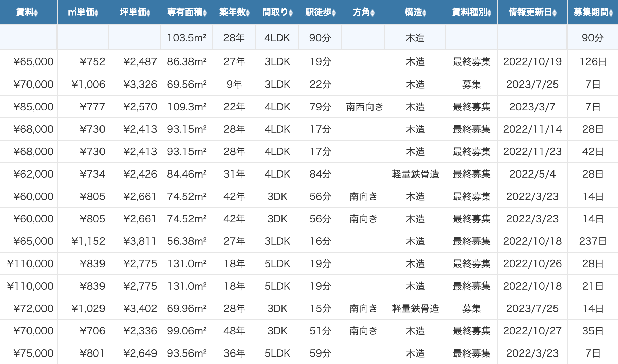Select the 35日 period cell
The height and width of the screenshot is (364, 618).
[593, 331]
